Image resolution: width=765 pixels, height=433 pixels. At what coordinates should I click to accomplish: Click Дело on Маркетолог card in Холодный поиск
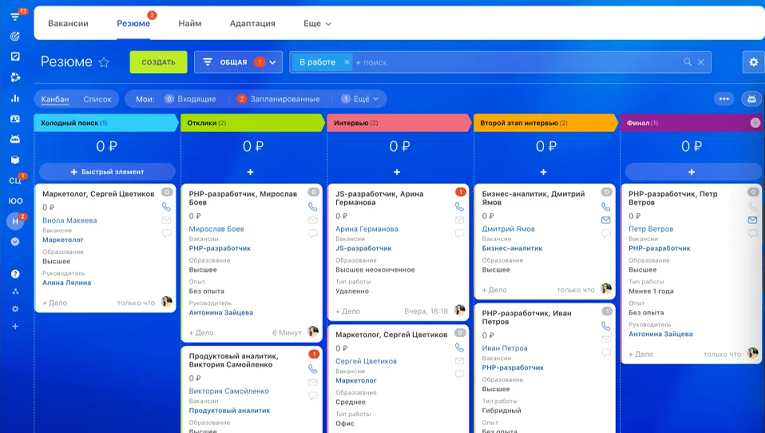(55, 303)
